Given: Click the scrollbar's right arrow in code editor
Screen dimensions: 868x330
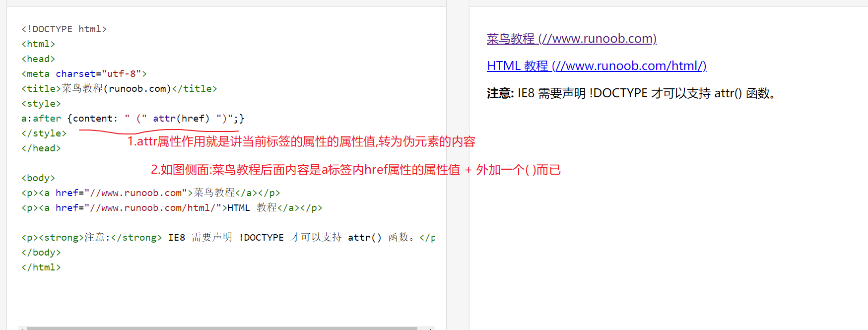Looking at the screenshot, I should pyautogui.click(x=431, y=328).
